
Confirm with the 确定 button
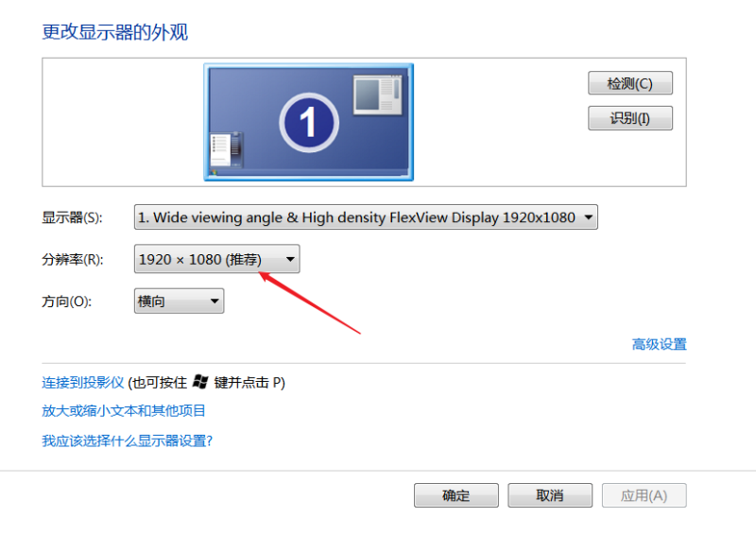[x=456, y=495]
